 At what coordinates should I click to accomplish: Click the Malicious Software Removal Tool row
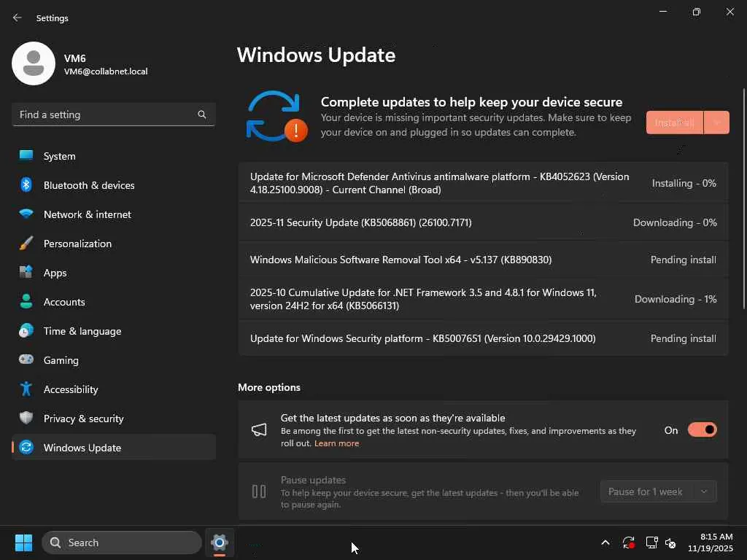[x=484, y=260]
